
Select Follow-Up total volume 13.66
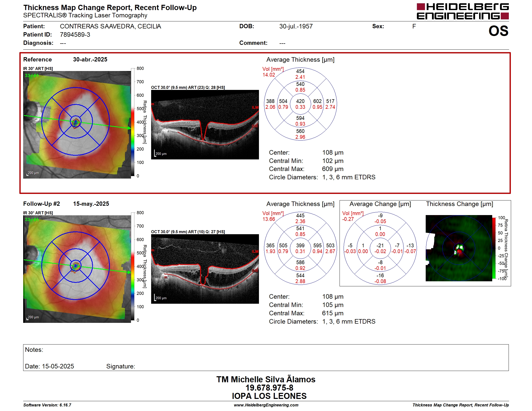(x=269, y=219)
